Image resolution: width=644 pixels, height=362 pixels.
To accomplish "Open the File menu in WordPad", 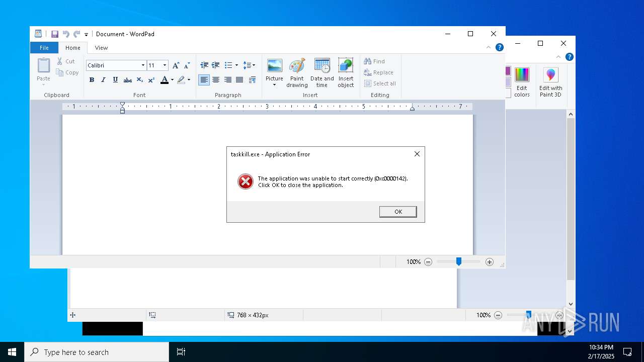I will pos(44,48).
